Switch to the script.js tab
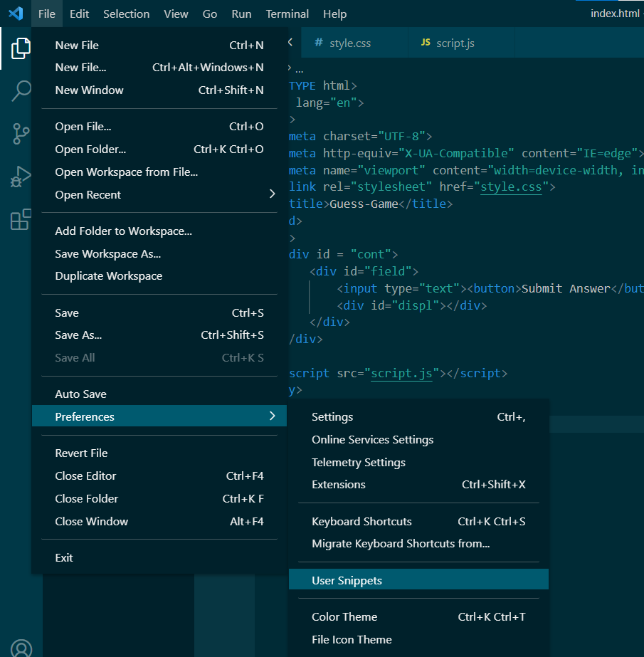This screenshot has width=644, height=657. point(457,42)
